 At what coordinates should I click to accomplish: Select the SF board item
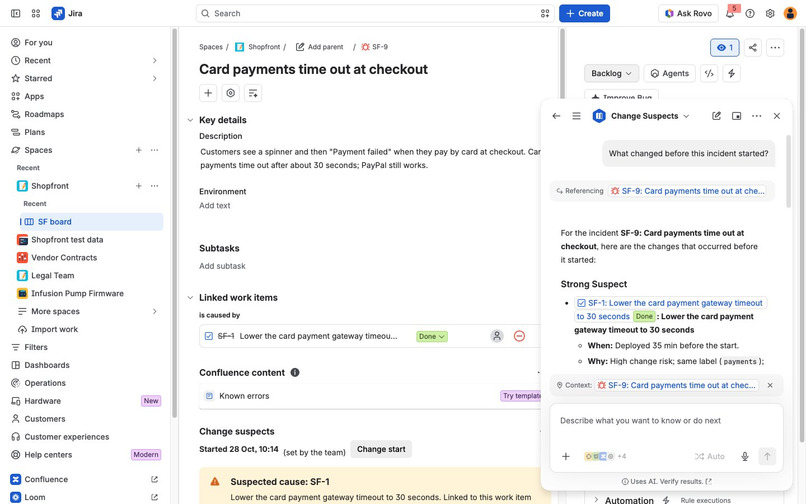click(91, 222)
